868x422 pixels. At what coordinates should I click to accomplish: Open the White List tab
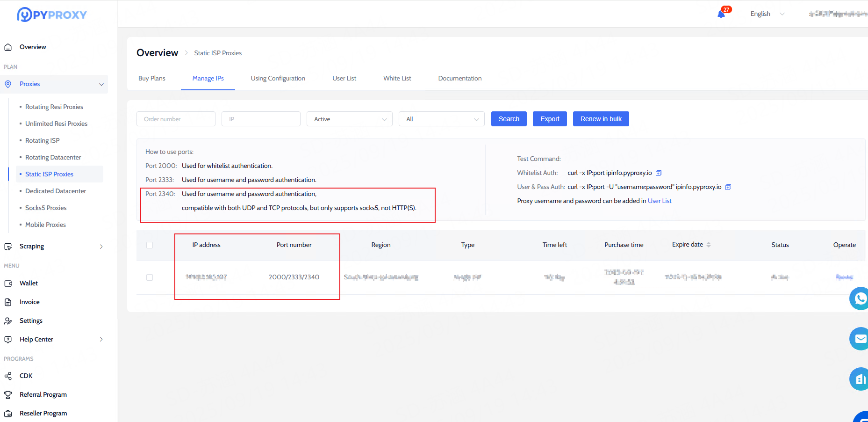tap(397, 79)
